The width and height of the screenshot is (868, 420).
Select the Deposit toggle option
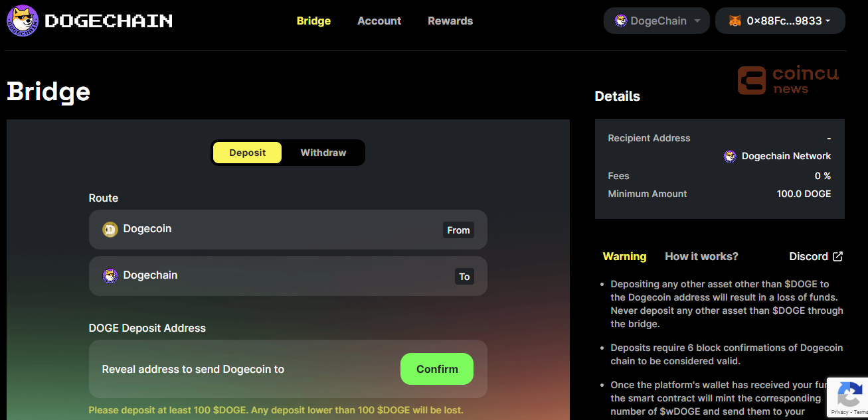pyautogui.click(x=247, y=153)
